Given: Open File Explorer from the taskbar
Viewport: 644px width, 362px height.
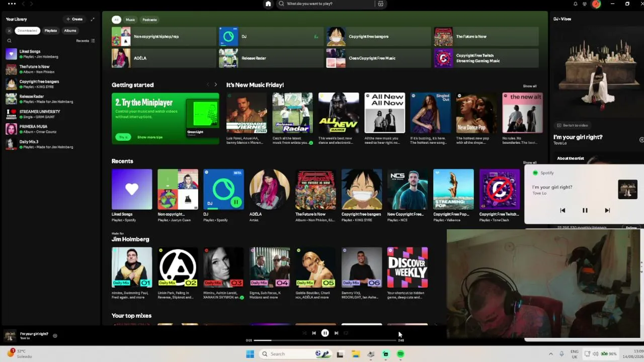Looking at the screenshot, I should click(x=356, y=354).
